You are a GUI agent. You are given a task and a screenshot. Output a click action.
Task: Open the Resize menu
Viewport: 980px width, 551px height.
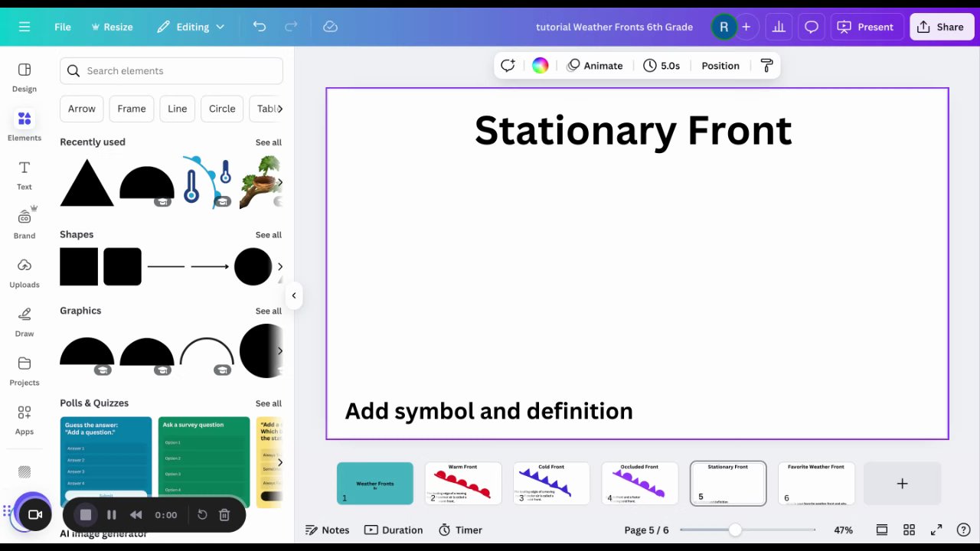112,27
